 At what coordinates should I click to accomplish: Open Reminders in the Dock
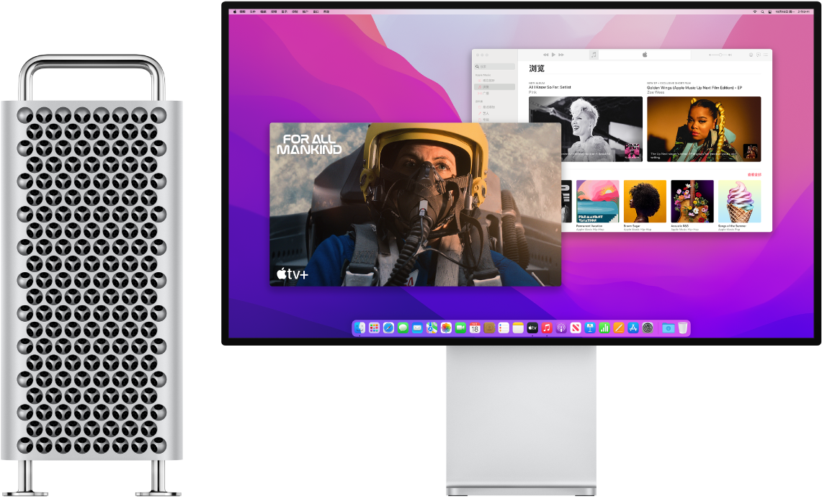504,328
